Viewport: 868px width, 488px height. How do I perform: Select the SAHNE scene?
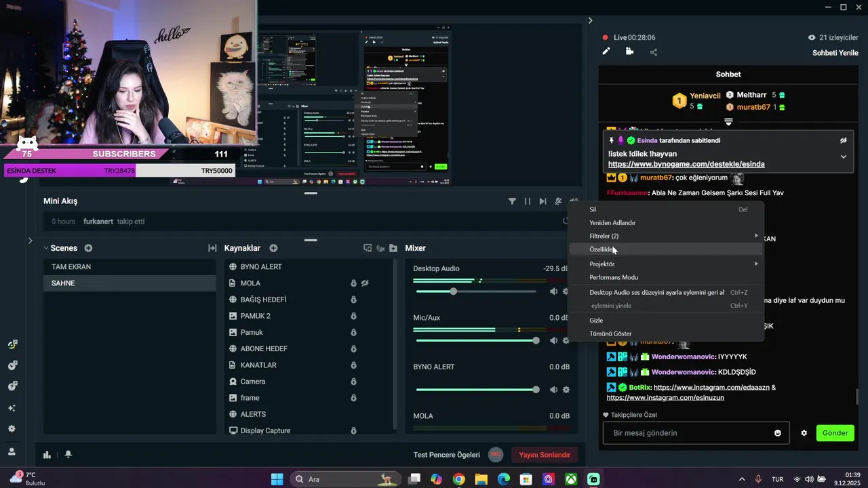(130, 283)
